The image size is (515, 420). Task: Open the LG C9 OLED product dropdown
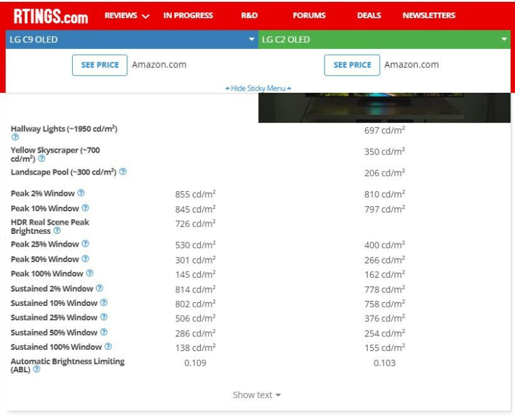(x=132, y=39)
